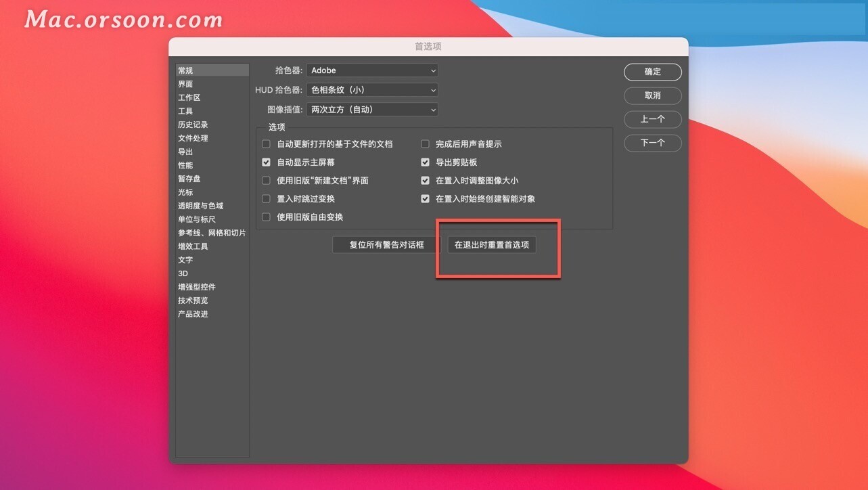The width and height of the screenshot is (868, 490).
Task: Open 历史记录 preferences category
Action: [212, 125]
